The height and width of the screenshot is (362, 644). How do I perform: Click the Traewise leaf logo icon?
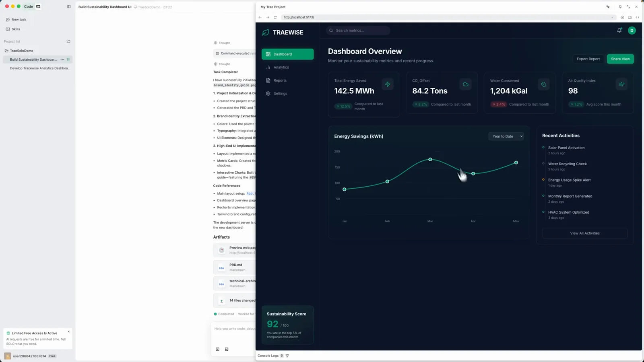click(266, 32)
